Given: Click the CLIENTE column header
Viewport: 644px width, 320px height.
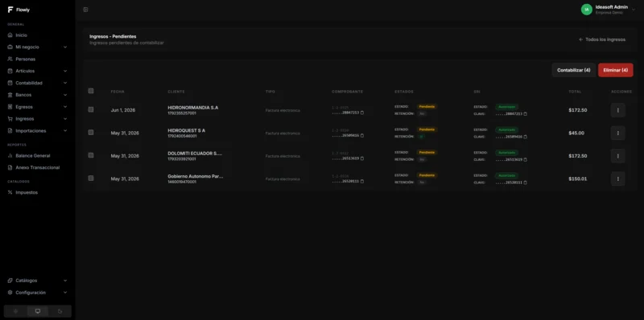Looking at the screenshot, I should point(176,92).
